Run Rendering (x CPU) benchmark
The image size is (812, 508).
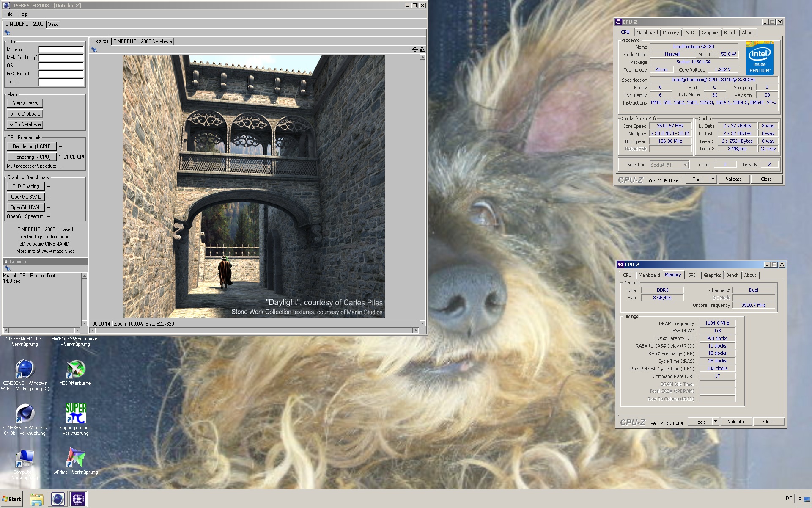[x=32, y=157]
